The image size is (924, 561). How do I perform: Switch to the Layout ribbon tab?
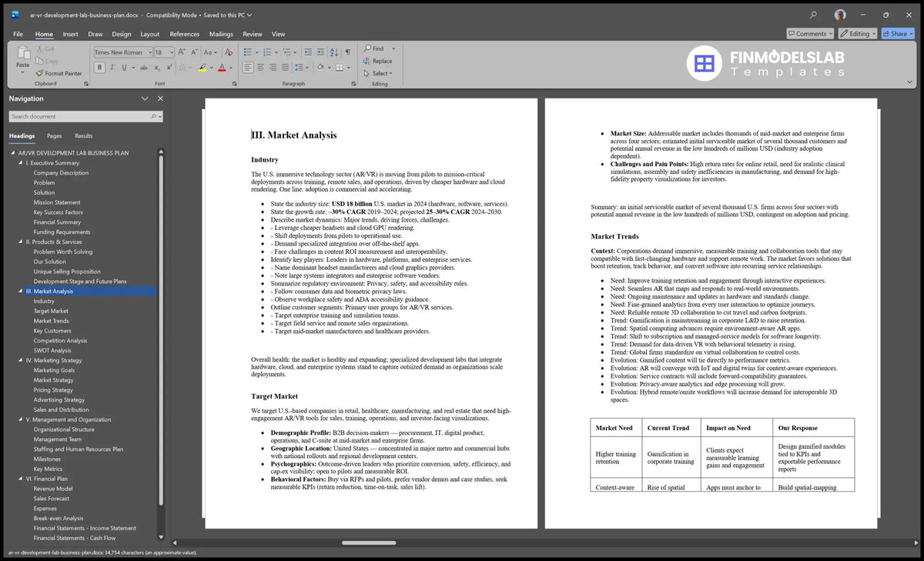pos(149,34)
